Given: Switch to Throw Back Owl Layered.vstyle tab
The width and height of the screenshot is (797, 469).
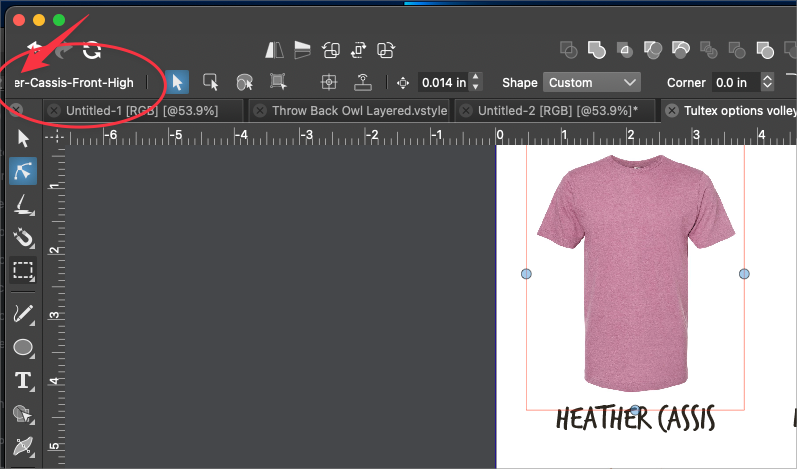Looking at the screenshot, I should point(358,110).
